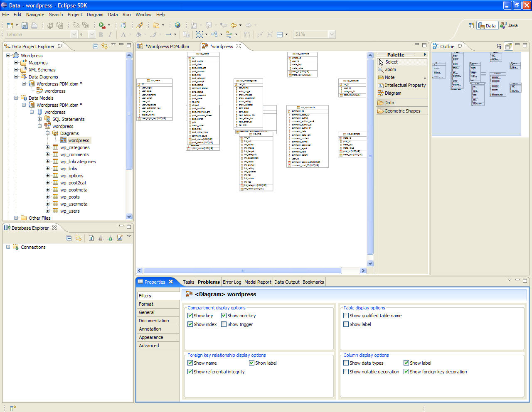Collapse the Data Models tree node
The height and width of the screenshot is (412, 532).
pyautogui.click(x=16, y=98)
